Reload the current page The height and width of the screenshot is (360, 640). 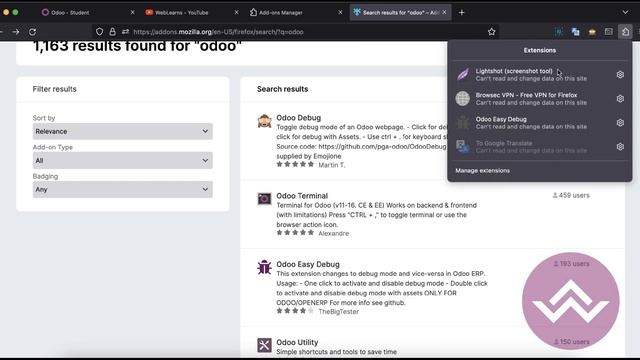coord(32,32)
